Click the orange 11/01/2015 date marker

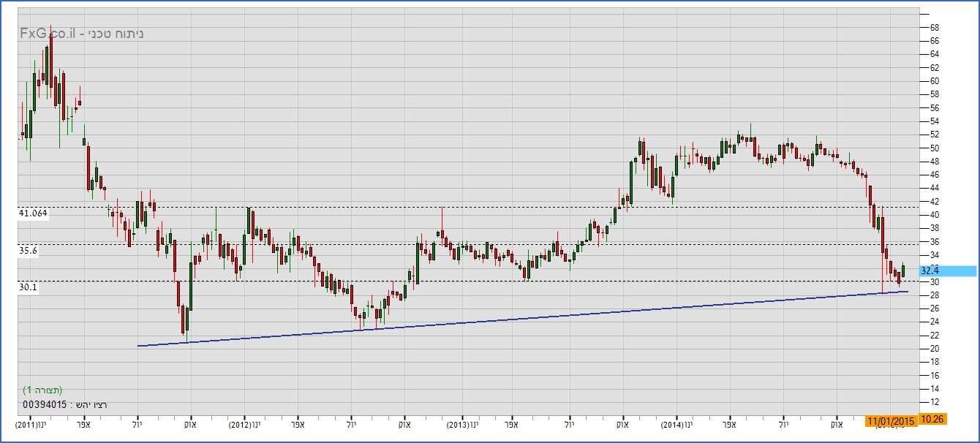tap(890, 421)
